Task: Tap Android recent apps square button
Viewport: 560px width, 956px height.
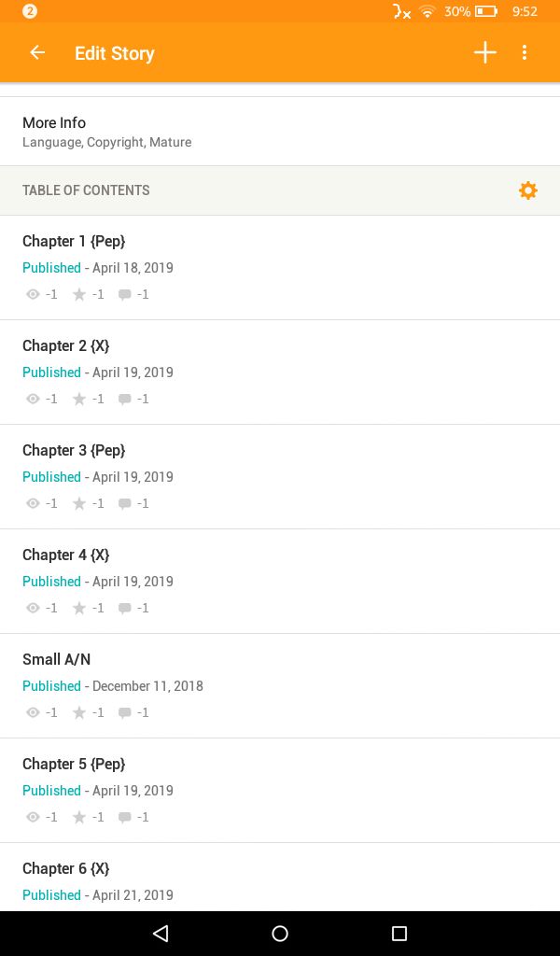Action: pos(399,933)
